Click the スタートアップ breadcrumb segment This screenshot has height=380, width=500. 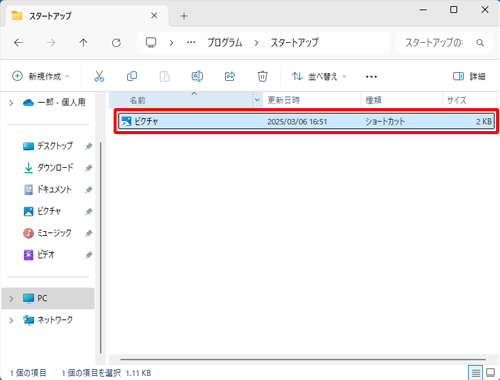click(294, 43)
